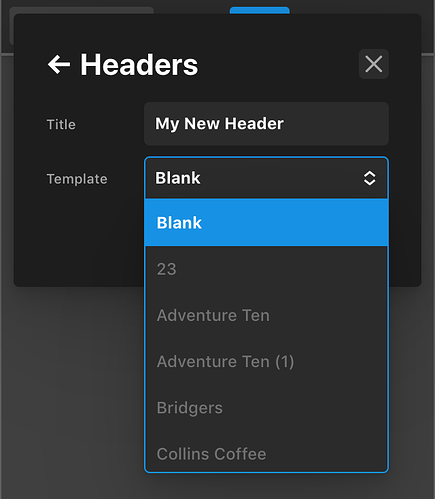This screenshot has width=435, height=499.
Task: Click the up-down chevron in Template box
Action: pos(369,178)
